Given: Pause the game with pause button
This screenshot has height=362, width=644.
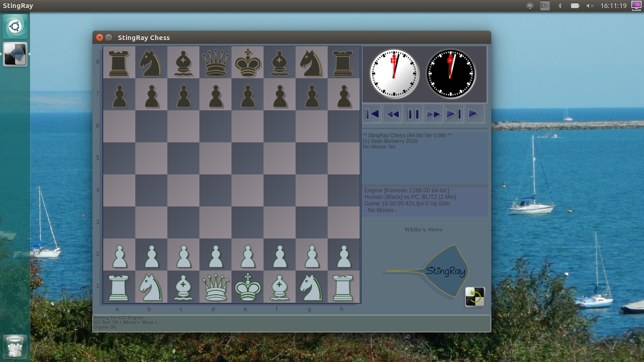Looking at the screenshot, I should 413,114.
